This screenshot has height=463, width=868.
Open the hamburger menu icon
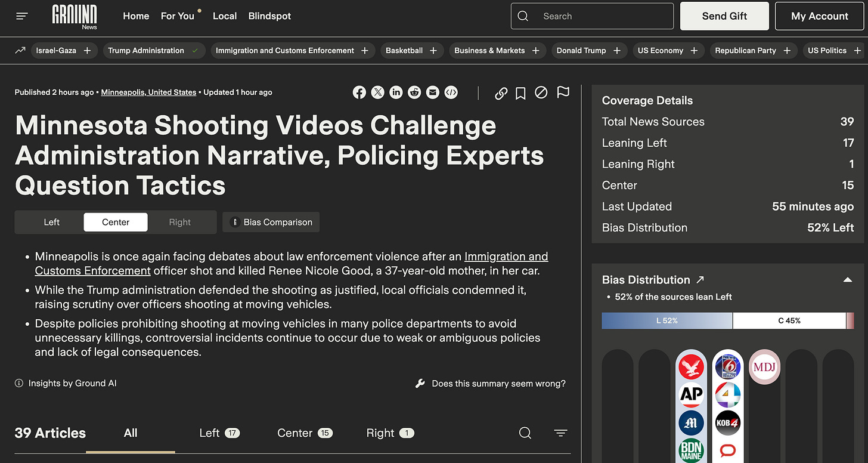(22, 16)
